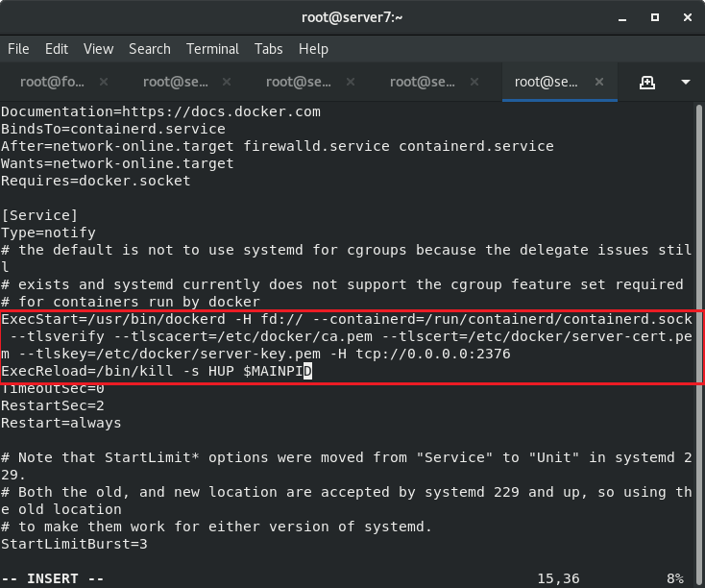Image resolution: width=705 pixels, height=588 pixels.
Task: Minimize the terminal window
Action: point(622,18)
